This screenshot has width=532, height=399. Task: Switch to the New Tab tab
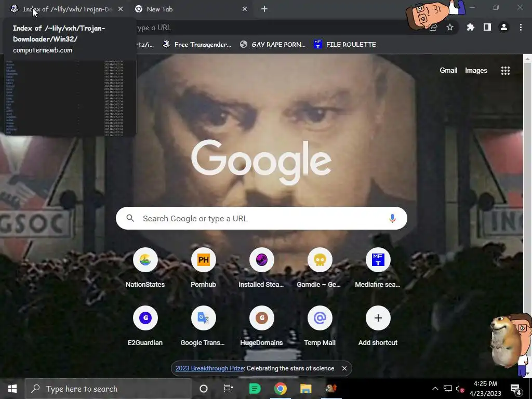pos(190,9)
